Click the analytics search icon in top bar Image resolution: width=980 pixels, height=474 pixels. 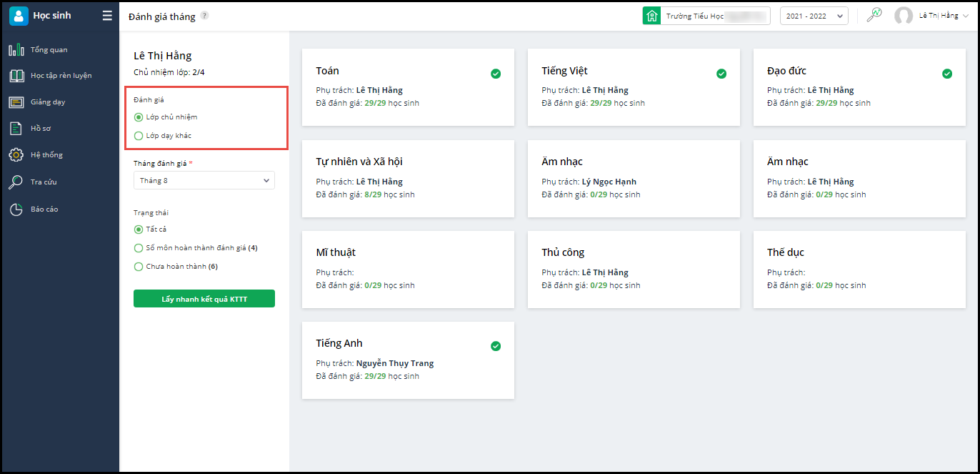(x=874, y=15)
